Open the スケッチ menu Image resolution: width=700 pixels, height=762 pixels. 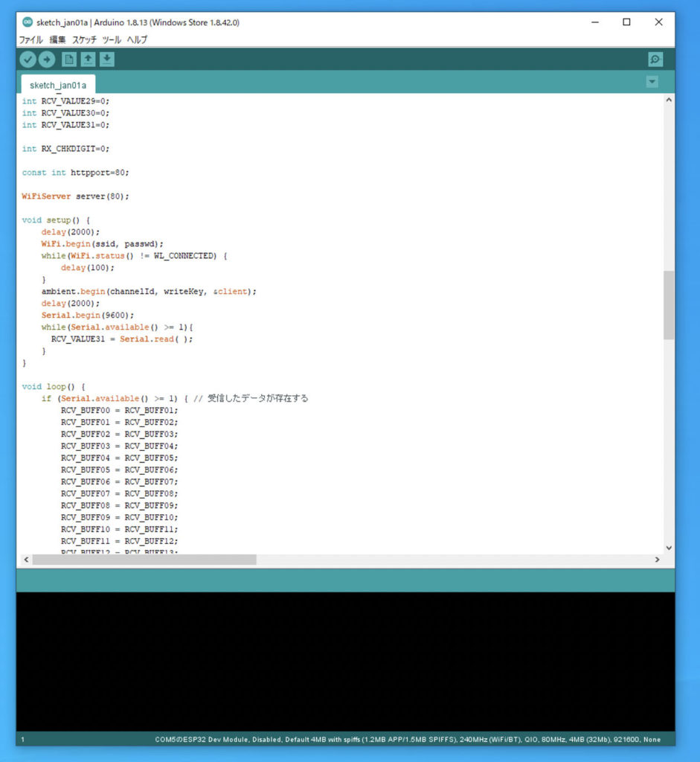85,40
